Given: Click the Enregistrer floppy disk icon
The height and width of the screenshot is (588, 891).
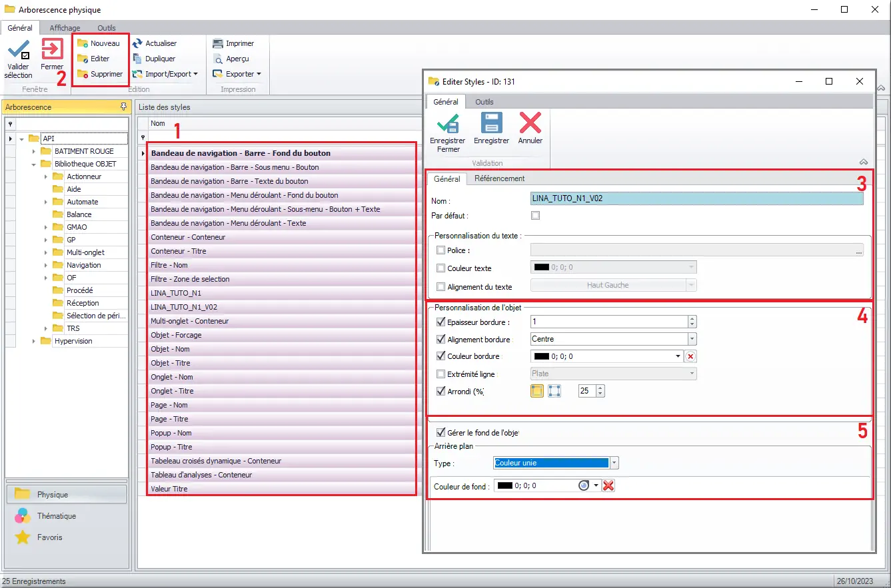Looking at the screenshot, I should pos(491,123).
